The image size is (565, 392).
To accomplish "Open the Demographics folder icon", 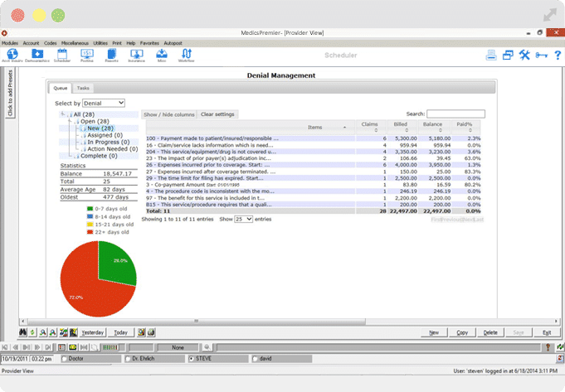I will [x=37, y=54].
